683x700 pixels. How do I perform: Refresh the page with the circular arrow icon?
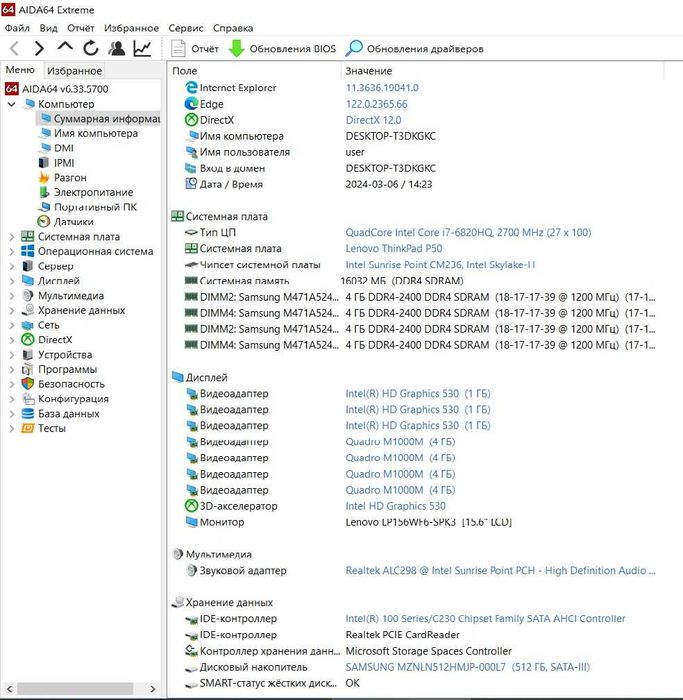(x=91, y=48)
